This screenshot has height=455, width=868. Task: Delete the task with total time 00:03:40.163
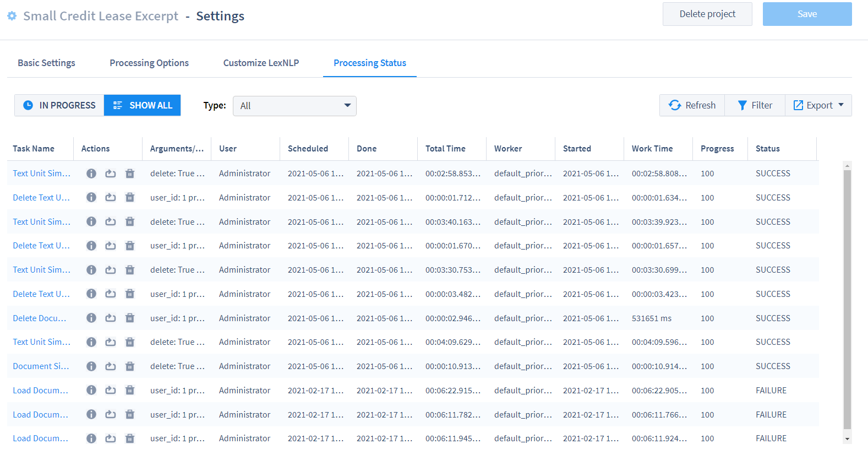click(130, 221)
